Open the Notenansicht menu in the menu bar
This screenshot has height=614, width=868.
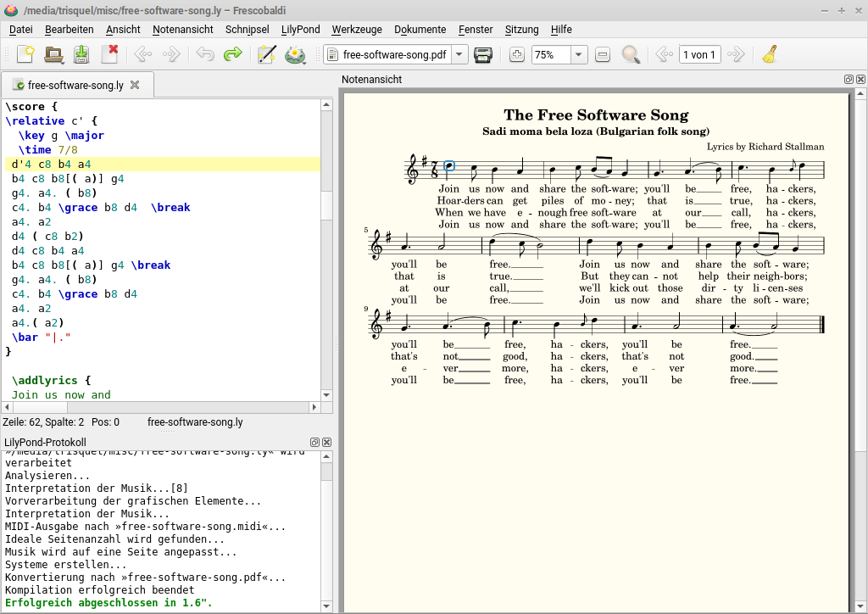183,30
